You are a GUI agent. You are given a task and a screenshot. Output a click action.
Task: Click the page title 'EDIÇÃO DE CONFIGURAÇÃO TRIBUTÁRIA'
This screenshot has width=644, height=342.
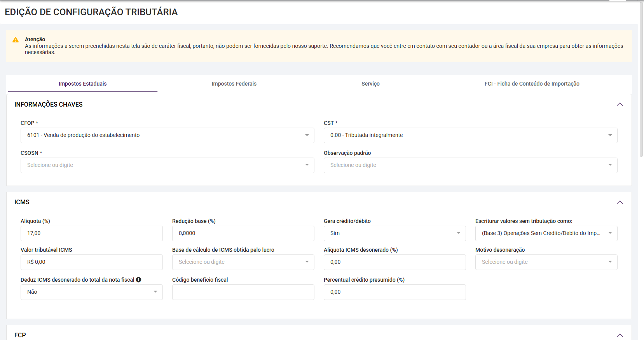pyautogui.click(x=91, y=12)
